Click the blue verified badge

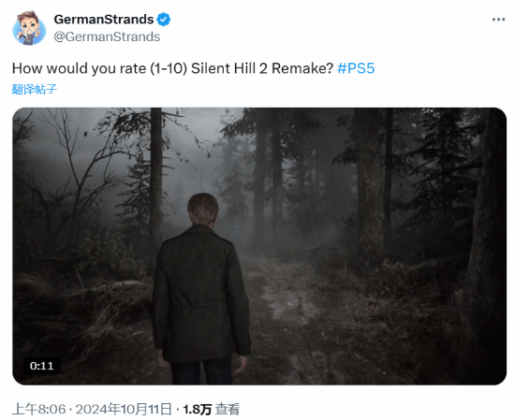coord(163,20)
